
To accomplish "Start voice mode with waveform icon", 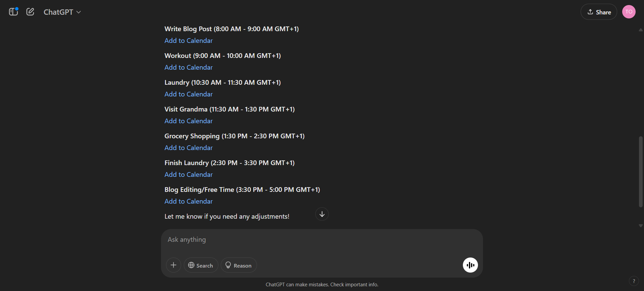I will point(470,265).
